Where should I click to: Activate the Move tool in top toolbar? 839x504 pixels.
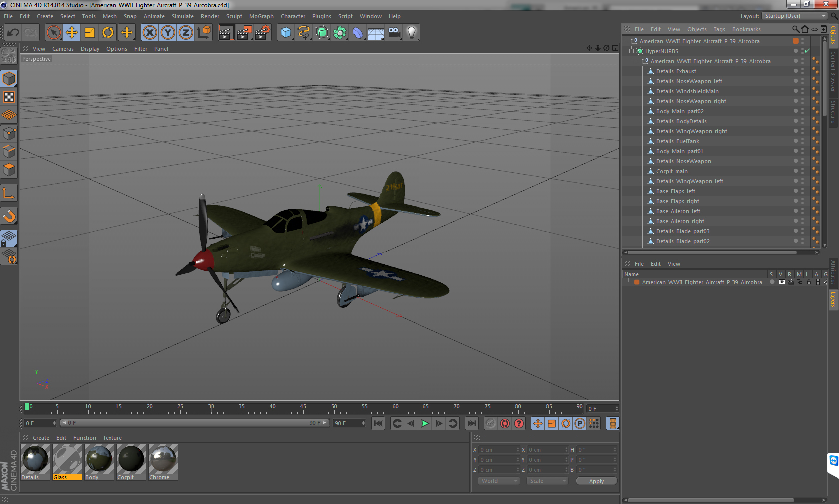coord(72,33)
